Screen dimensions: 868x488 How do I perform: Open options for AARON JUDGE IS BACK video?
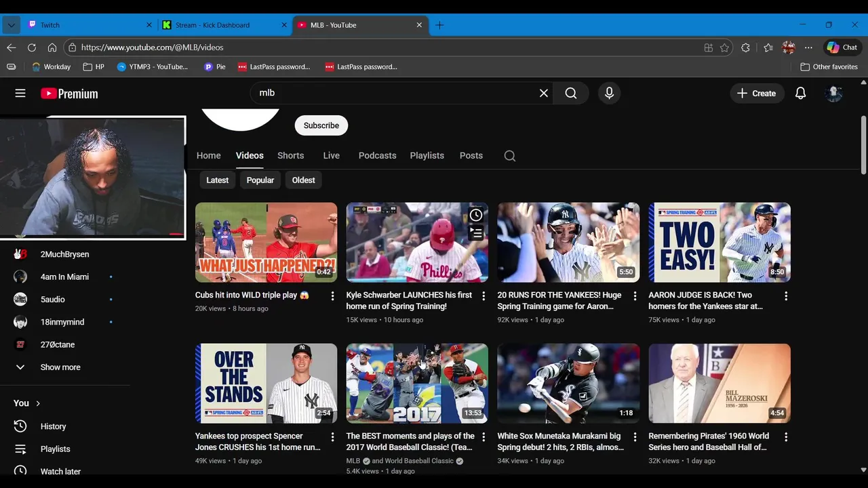pos(786,296)
